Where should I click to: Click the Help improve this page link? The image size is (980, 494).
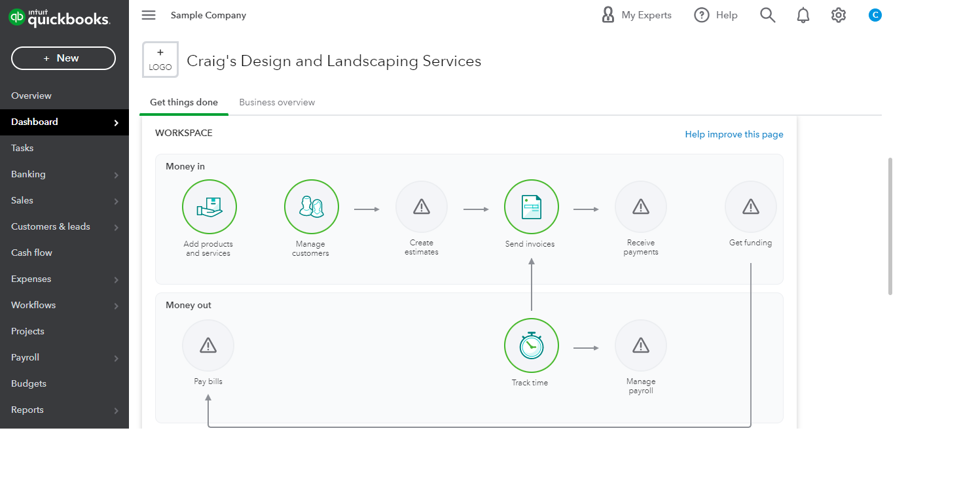(x=734, y=134)
